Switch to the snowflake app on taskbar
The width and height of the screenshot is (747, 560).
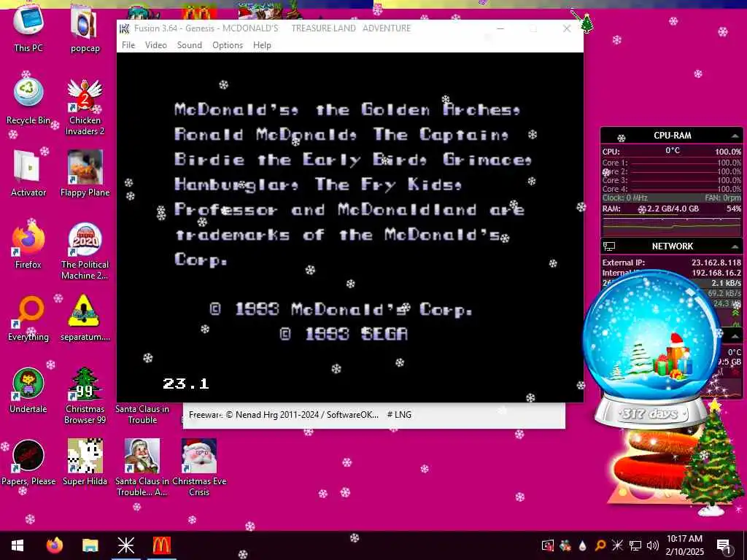(125, 545)
